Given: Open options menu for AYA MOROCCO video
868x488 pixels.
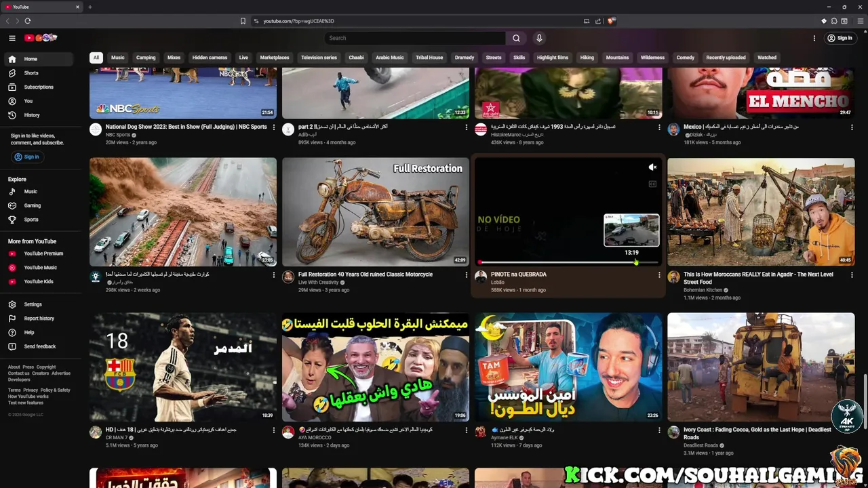Looking at the screenshot, I should click(x=467, y=430).
